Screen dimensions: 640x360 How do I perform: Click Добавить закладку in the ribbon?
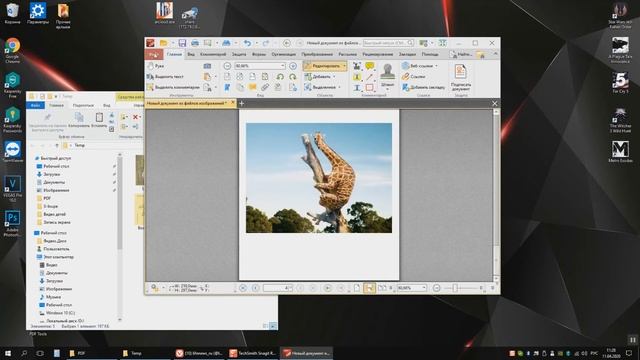423,87
